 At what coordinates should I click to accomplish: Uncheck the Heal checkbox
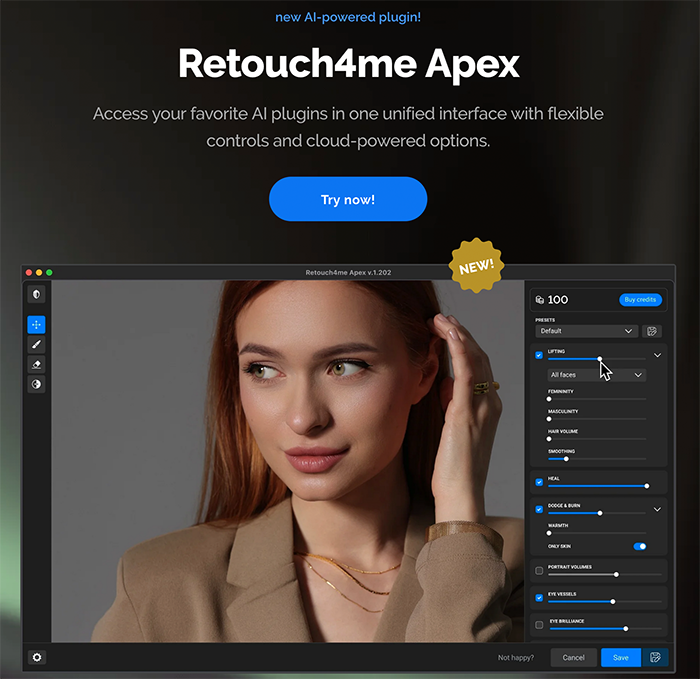pyautogui.click(x=539, y=483)
